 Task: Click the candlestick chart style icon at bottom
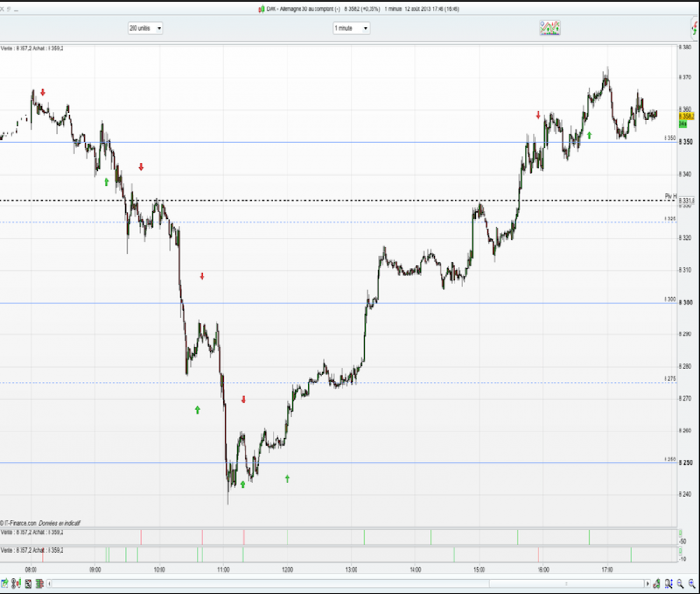(16, 584)
